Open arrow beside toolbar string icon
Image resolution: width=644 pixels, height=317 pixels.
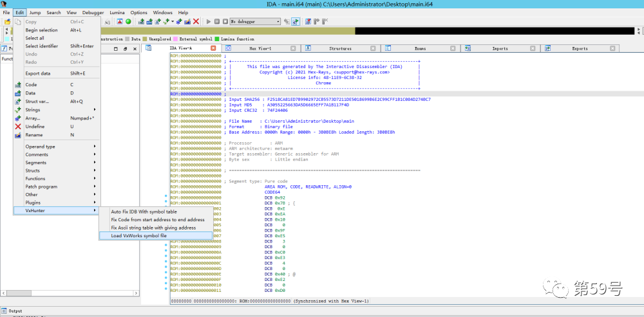pyautogui.click(x=173, y=22)
